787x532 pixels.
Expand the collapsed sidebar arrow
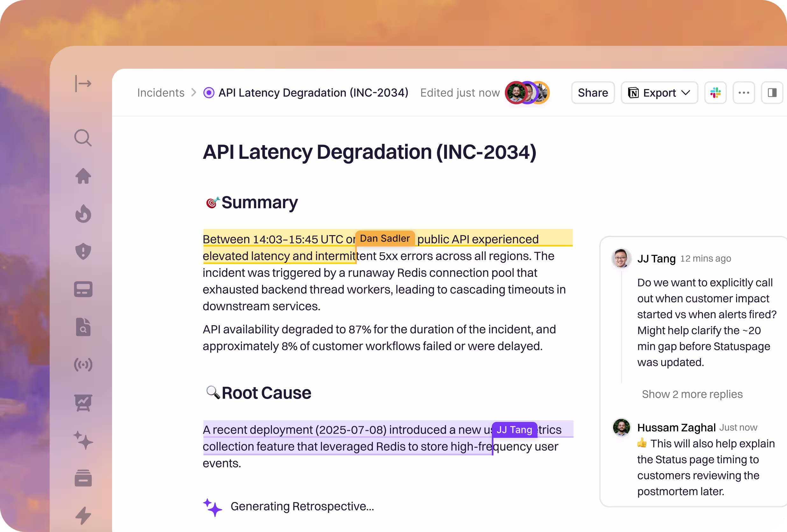[83, 84]
